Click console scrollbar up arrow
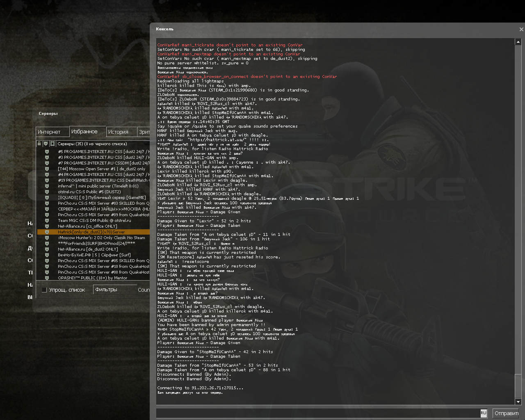Screen dimensions: 525x420 point(518,42)
